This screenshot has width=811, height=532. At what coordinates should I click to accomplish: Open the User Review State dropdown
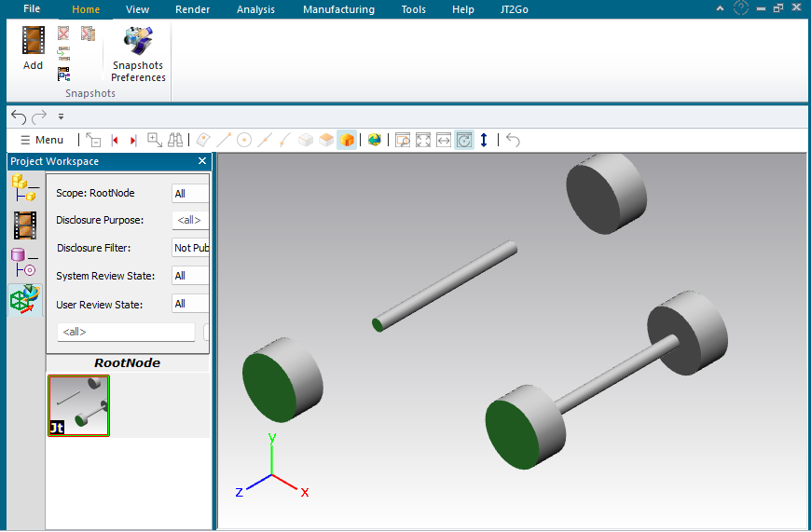[x=190, y=304]
